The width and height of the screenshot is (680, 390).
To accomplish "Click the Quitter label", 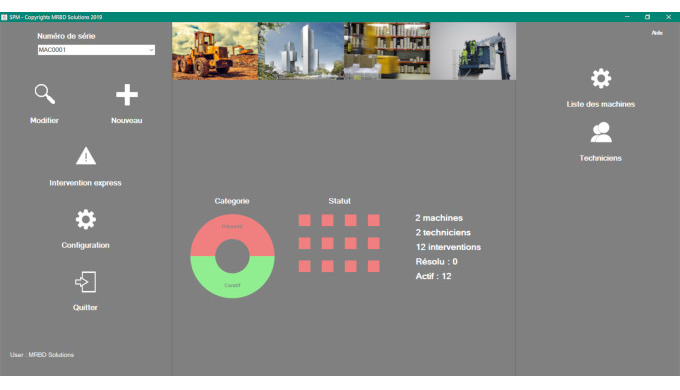I will click(85, 308).
